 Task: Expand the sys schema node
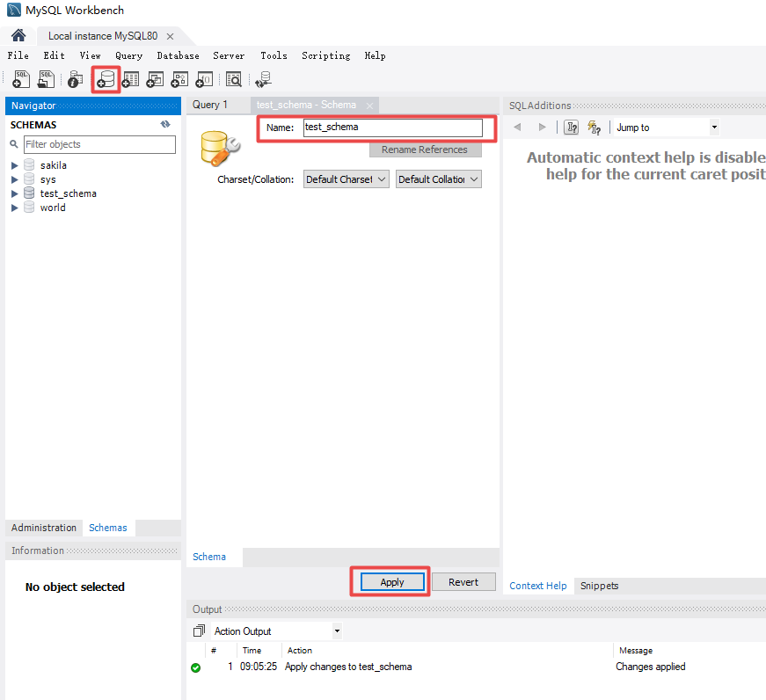[15, 179]
